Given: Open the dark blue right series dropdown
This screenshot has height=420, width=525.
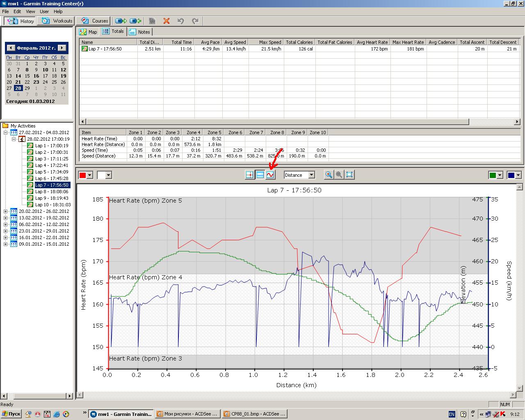Looking at the screenshot, I should coord(518,175).
